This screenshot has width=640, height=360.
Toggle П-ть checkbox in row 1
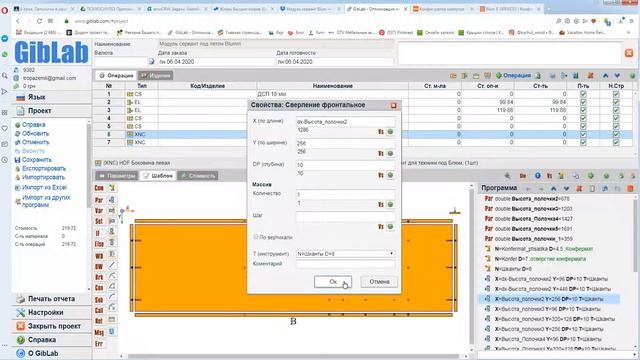[583, 94]
